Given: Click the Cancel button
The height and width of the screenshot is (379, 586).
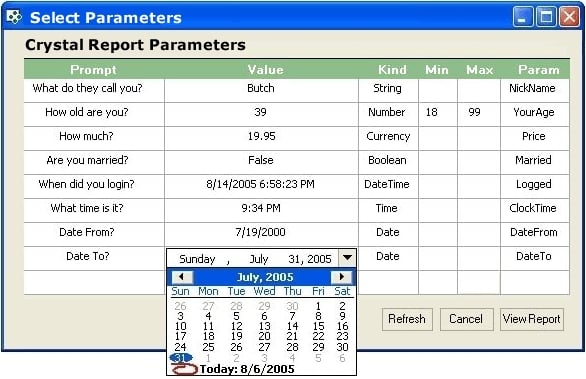Looking at the screenshot, I should (466, 319).
